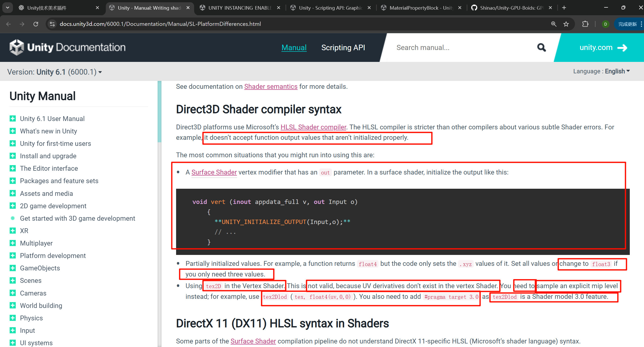Click the 完成更新 update button
Screen dimensions: 644x347
627,24
